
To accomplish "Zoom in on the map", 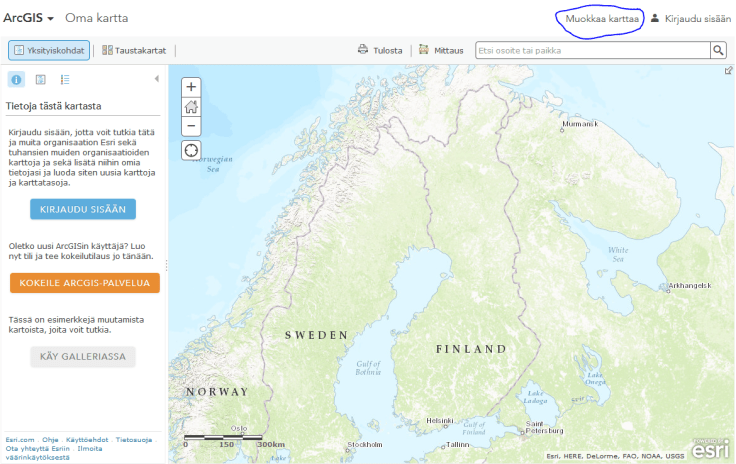I will point(191,87).
